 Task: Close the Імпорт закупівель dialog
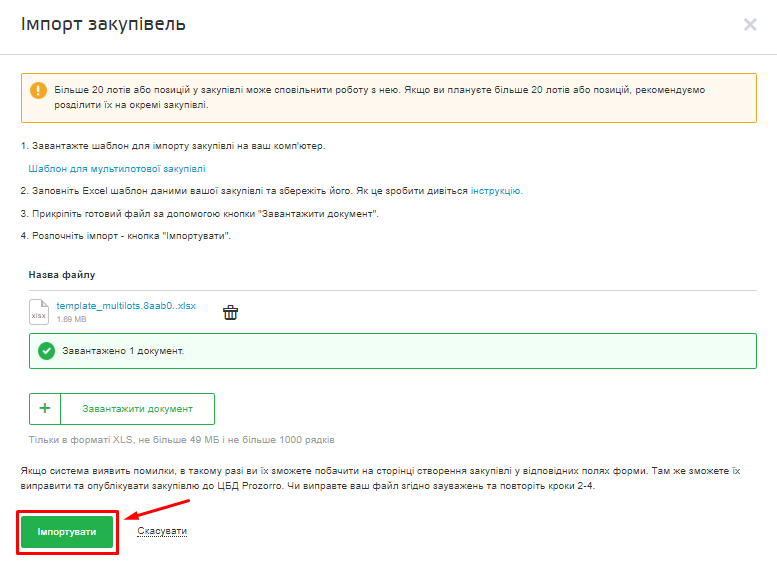click(x=750, y=24)
